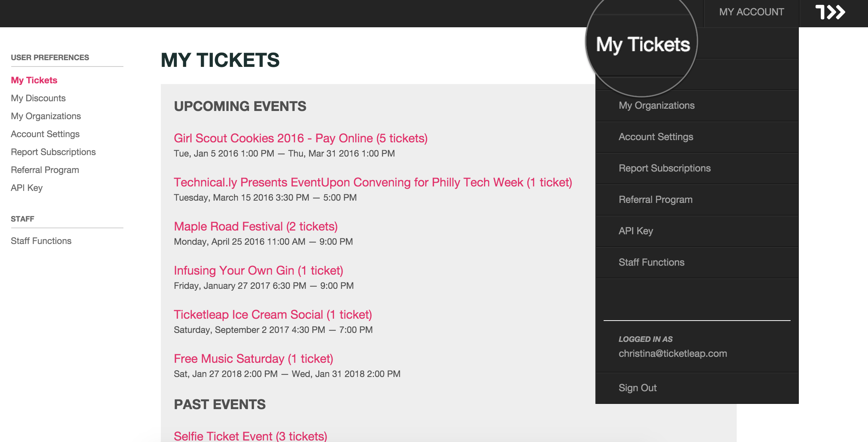Select Staff Functions in the dropdown

(651, 262)
